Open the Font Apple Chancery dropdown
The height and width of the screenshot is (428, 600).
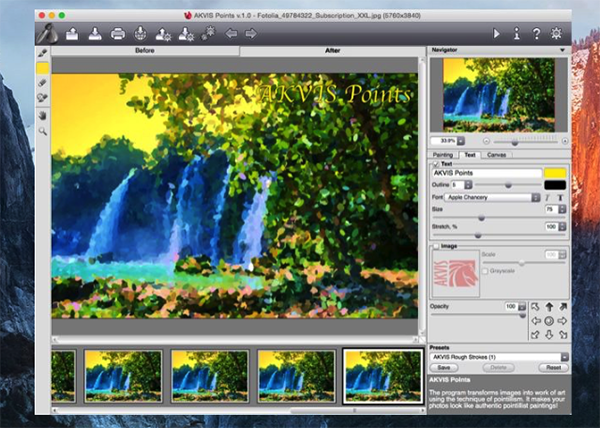[x=492, y=197]
